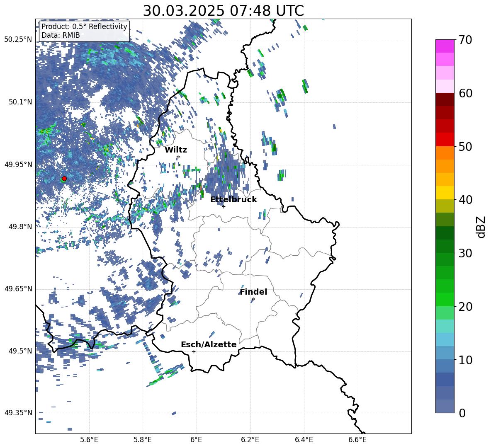Click the Esch/Alzette city label

(x=209, y=344)
